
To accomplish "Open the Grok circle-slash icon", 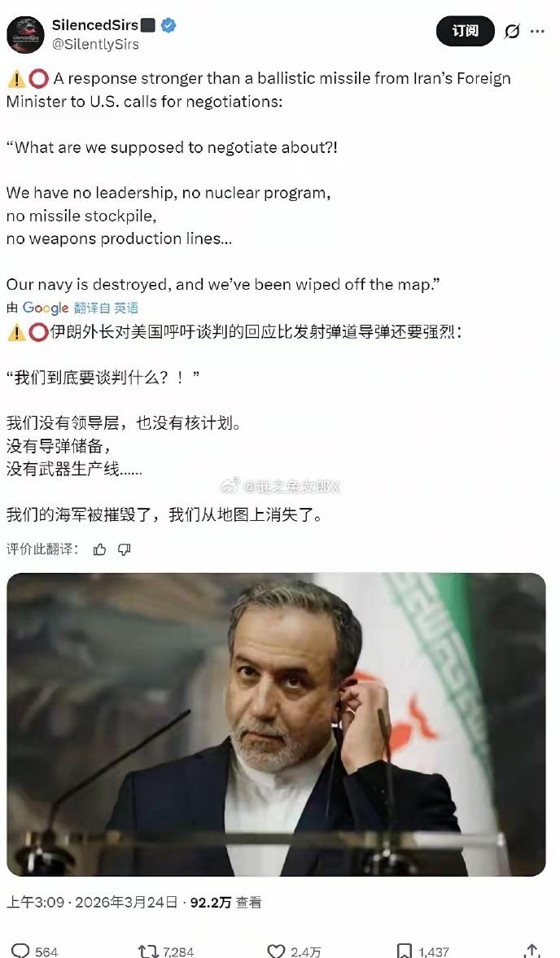I will click(512, 31).
